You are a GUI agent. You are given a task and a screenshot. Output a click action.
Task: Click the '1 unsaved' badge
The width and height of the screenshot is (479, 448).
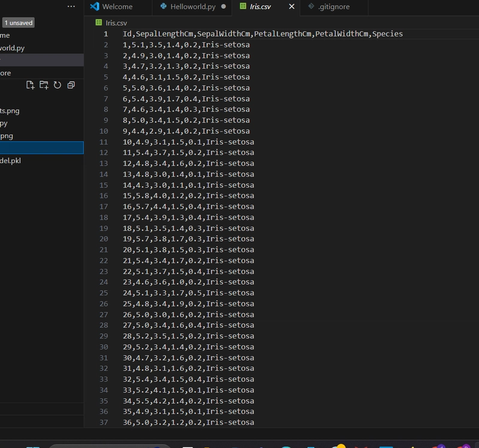tap(19, 23)
